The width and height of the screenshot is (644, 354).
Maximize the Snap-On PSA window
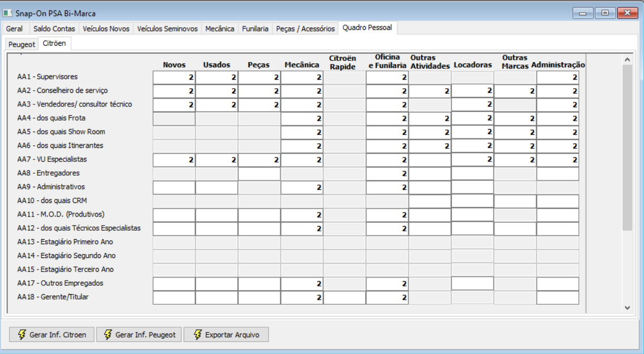[605, 13]
